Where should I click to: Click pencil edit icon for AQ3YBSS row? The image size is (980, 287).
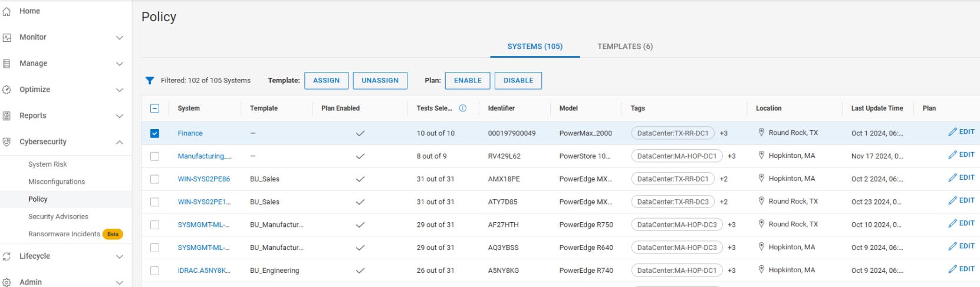[952, 246]
